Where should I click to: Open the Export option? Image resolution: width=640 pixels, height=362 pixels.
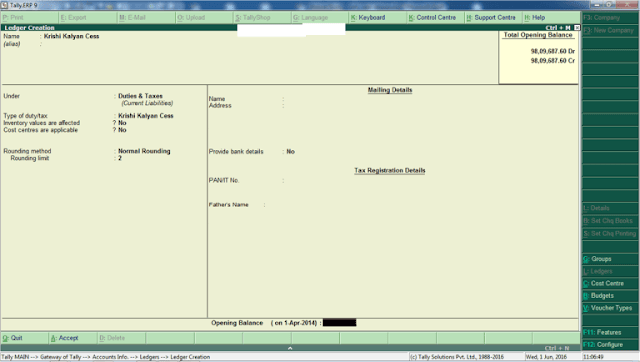88,18
